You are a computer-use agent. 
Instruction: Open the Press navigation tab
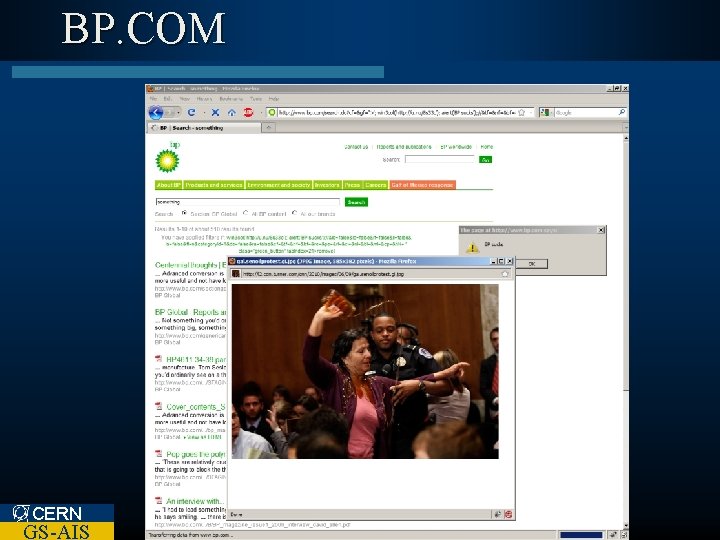(x=352, y=185)
